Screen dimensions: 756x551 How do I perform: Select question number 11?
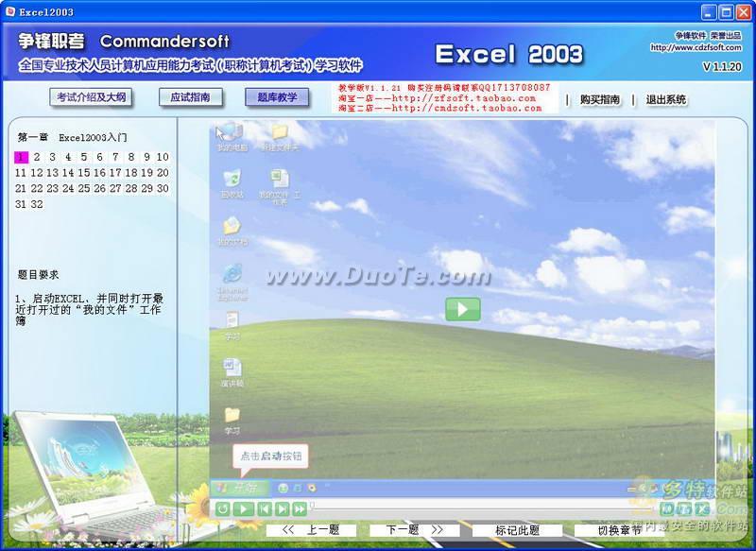tap(21, 173)
